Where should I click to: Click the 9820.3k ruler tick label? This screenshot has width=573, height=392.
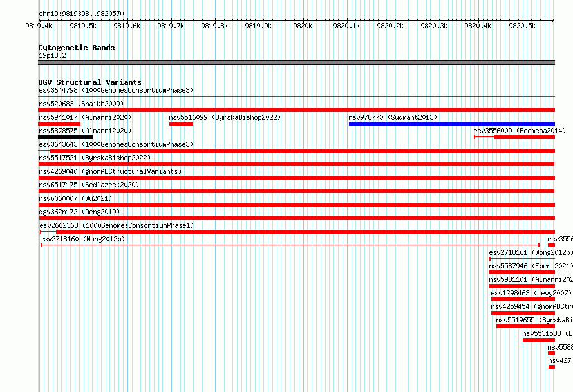tap(434, 26)
